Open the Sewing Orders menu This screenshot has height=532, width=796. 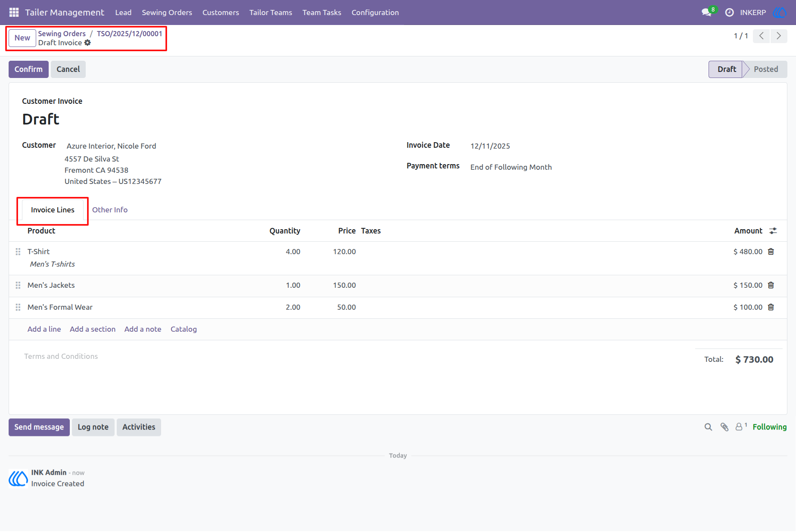click(167, 12)
